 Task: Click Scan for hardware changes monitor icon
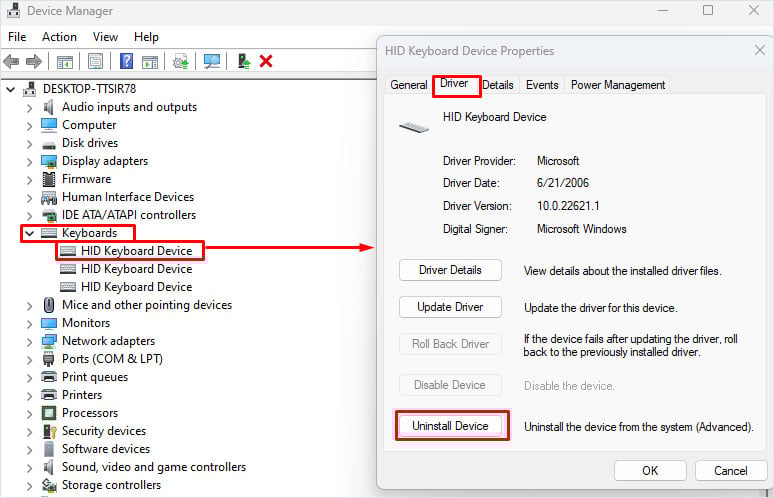pyautogui.click(x=212, y=62)
